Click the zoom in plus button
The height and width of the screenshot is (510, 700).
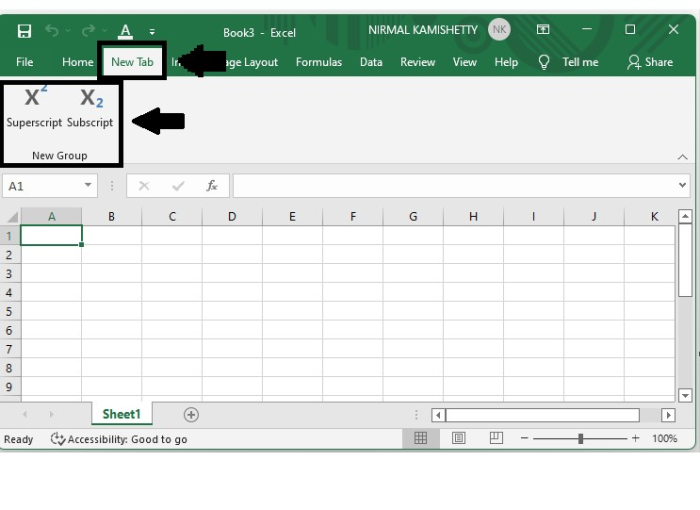point(635,439)
